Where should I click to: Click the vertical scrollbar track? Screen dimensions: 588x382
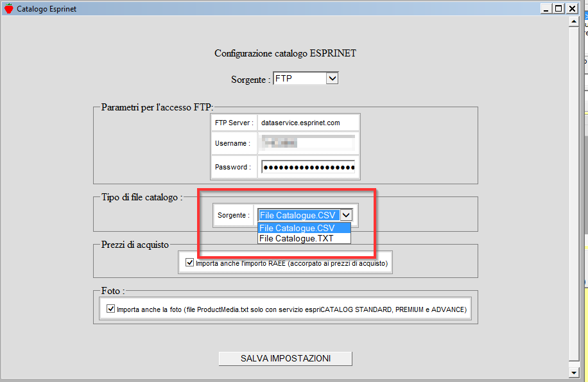574,195
